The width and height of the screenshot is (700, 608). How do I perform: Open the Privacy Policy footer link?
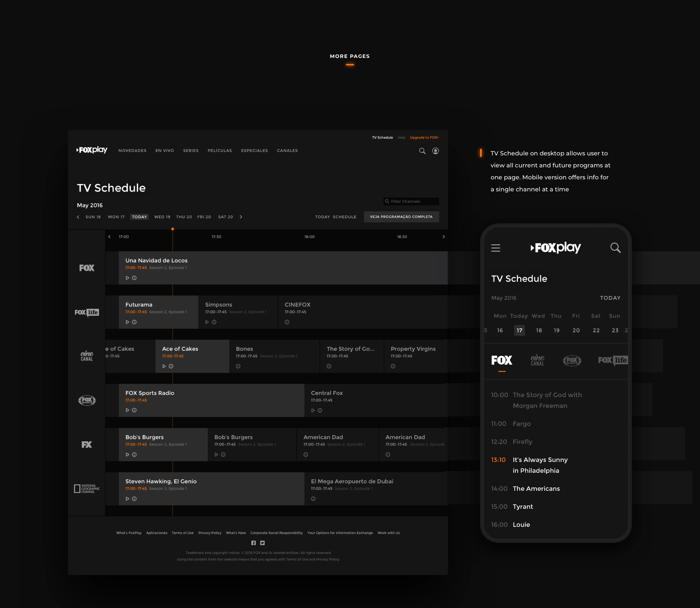click(209, 533)
